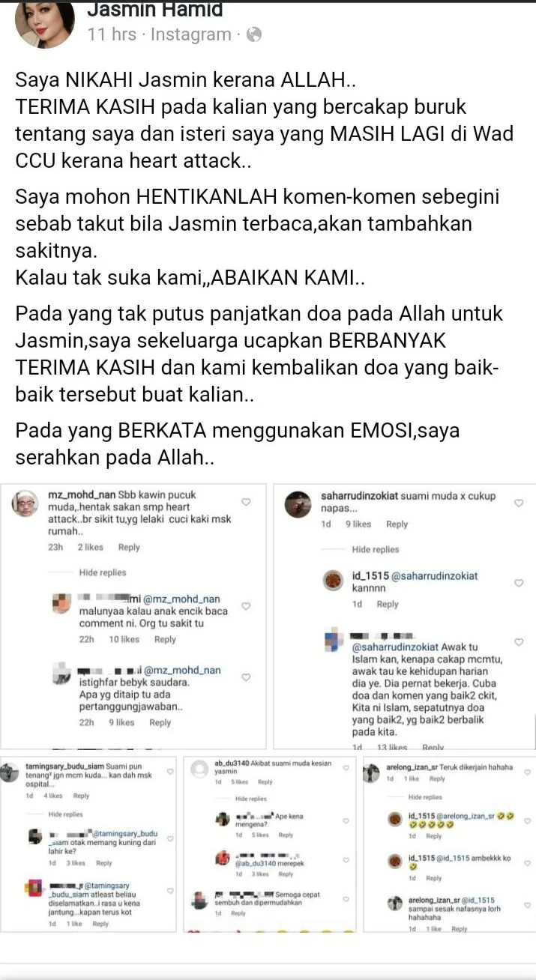Tap saharrudinzokiat's profile avatar
The width and height of the screenshot is (536, 980).
click(x=299, y=503)
